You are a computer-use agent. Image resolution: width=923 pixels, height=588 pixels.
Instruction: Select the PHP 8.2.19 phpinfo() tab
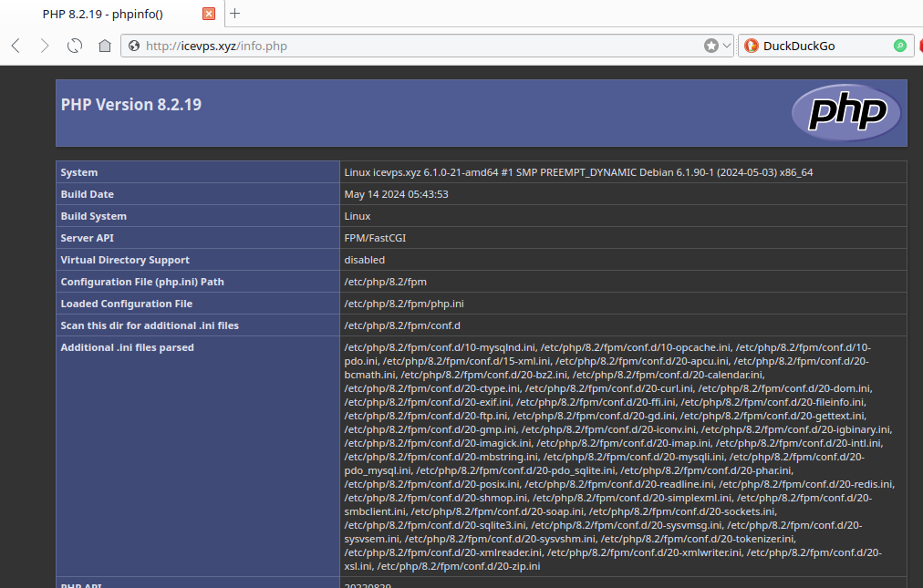coord(109,14)
